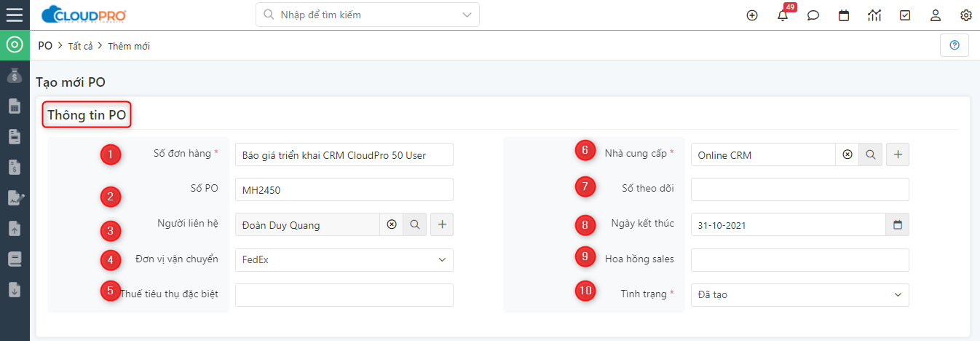This screenshot has height=341, width=980.
Task: Go to the PO breadcrumb link
Action: [45, 46]
